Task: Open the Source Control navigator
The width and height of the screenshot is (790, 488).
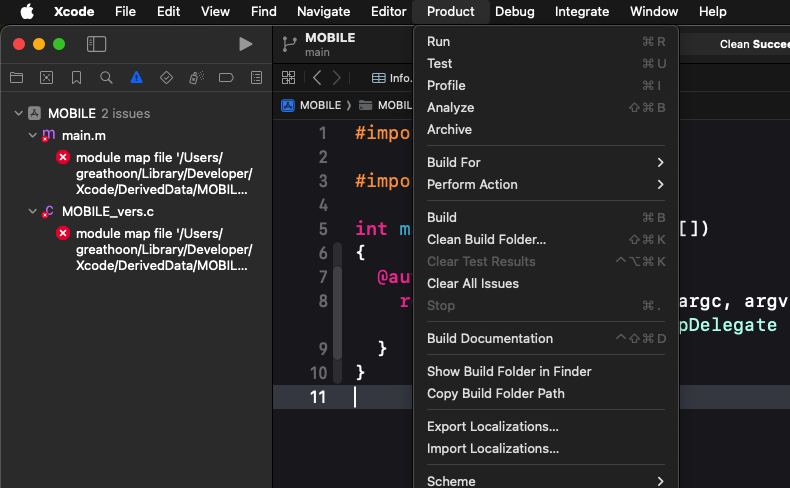Action: 46,78
